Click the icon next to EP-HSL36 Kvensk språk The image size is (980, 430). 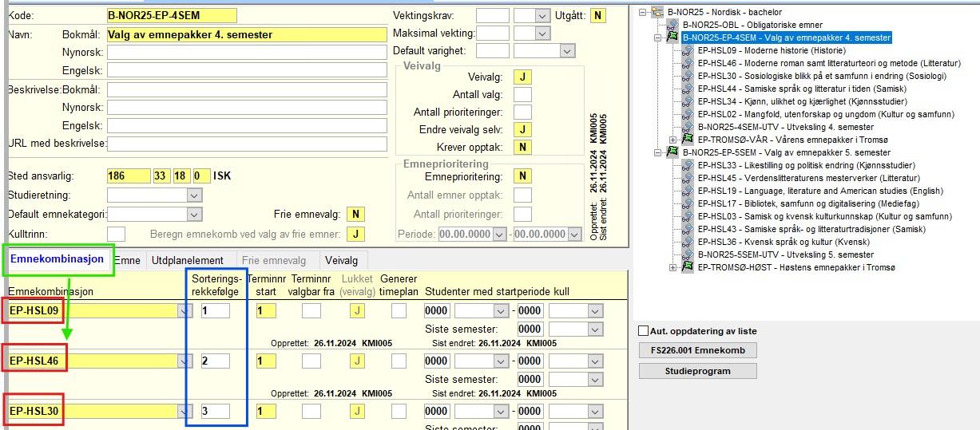click(688, 242)
